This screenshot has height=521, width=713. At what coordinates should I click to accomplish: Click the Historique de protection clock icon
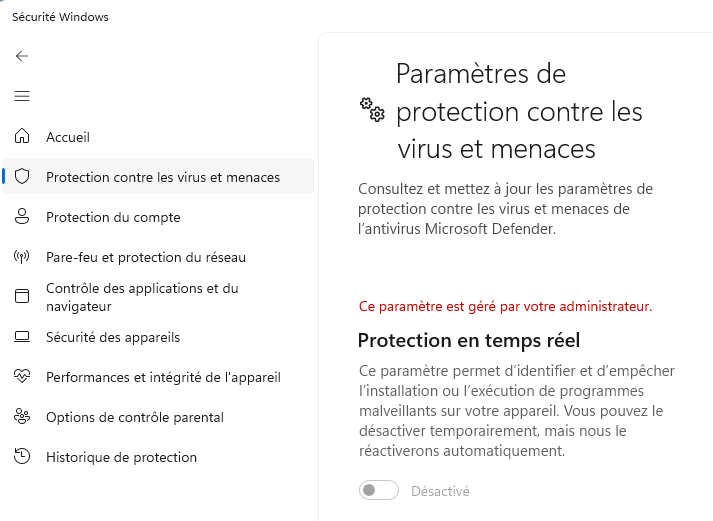(x=22, y=457)
